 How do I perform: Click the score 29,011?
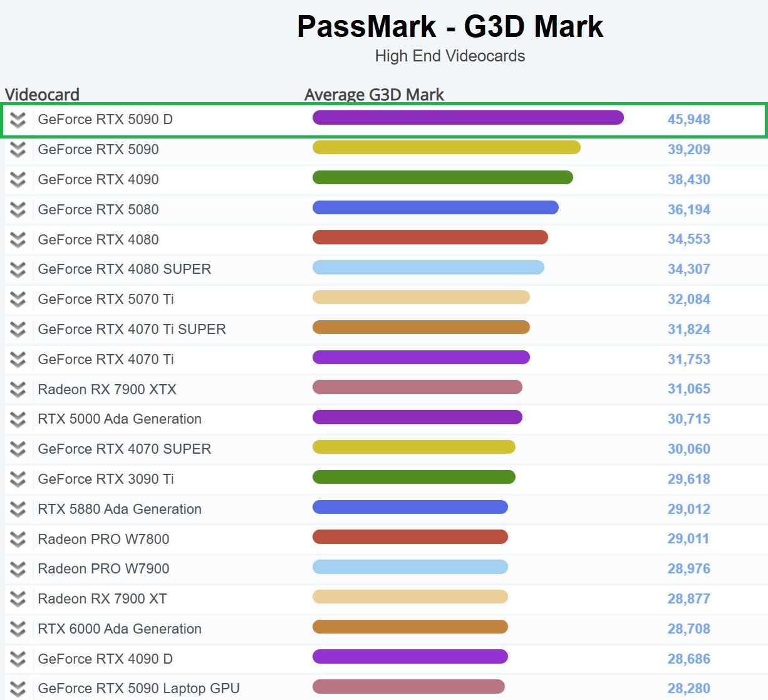(688, 538)
